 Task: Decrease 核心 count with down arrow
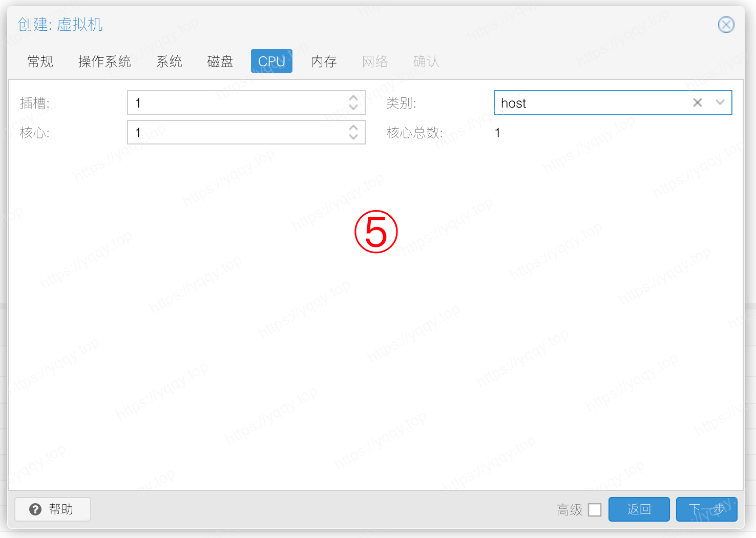(353, 137)
